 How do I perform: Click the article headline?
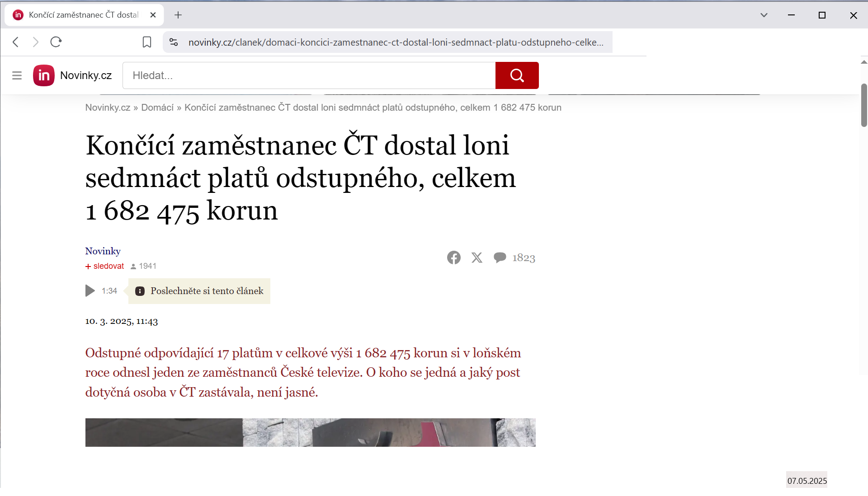tap(301, 178)
